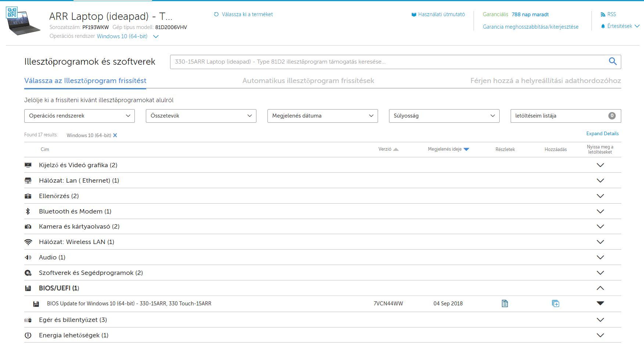Open the Súlyosság filter dropdown
Image resolution: width=644 pixels, height=344 pixels.
[x=444, y=116]
